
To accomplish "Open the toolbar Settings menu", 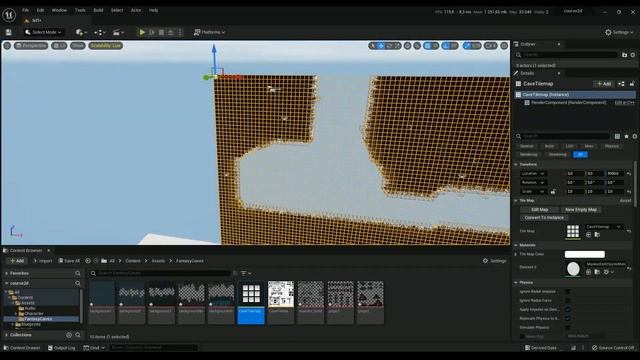I will tap(619, 32).
